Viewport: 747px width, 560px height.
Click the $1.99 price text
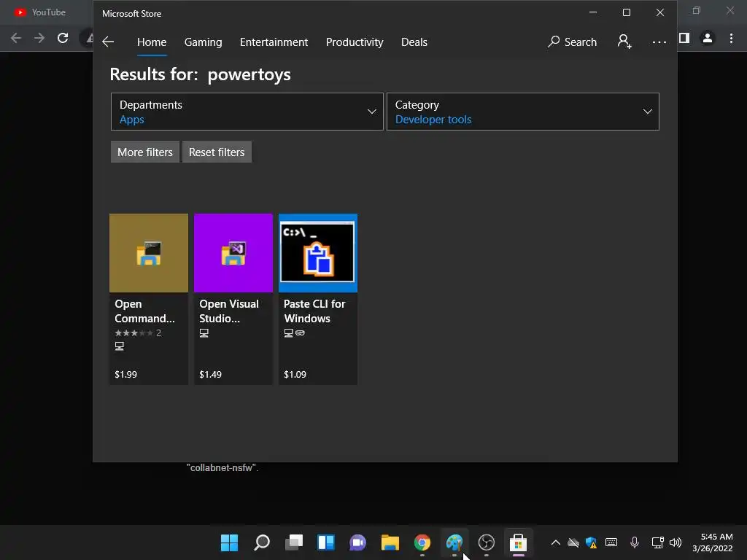pos(125,374)
